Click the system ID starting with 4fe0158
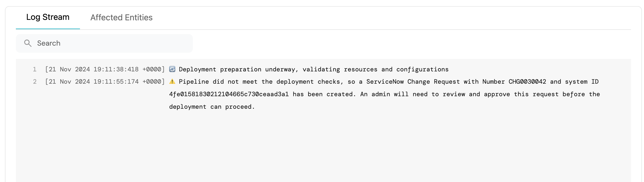Screen dimensions: 644x182 coord(229,94)
